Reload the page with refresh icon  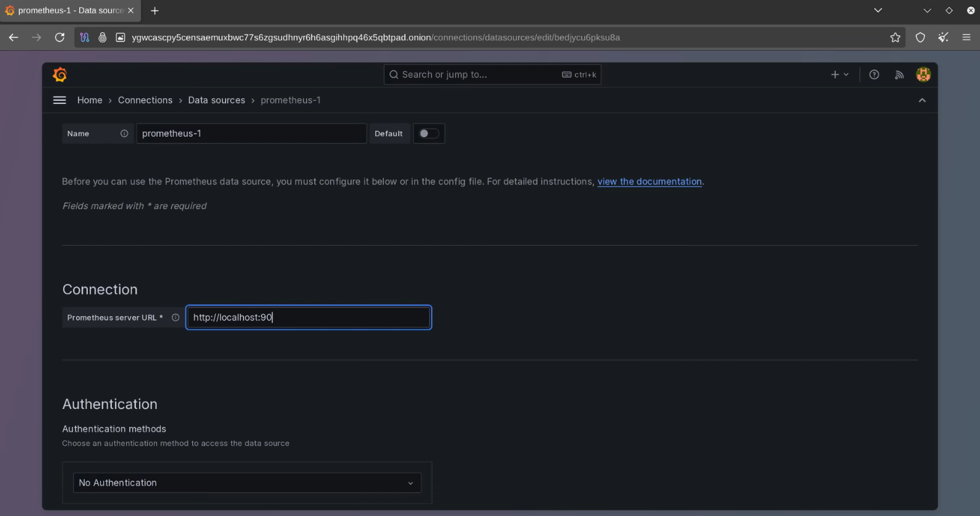click(59, 38)
